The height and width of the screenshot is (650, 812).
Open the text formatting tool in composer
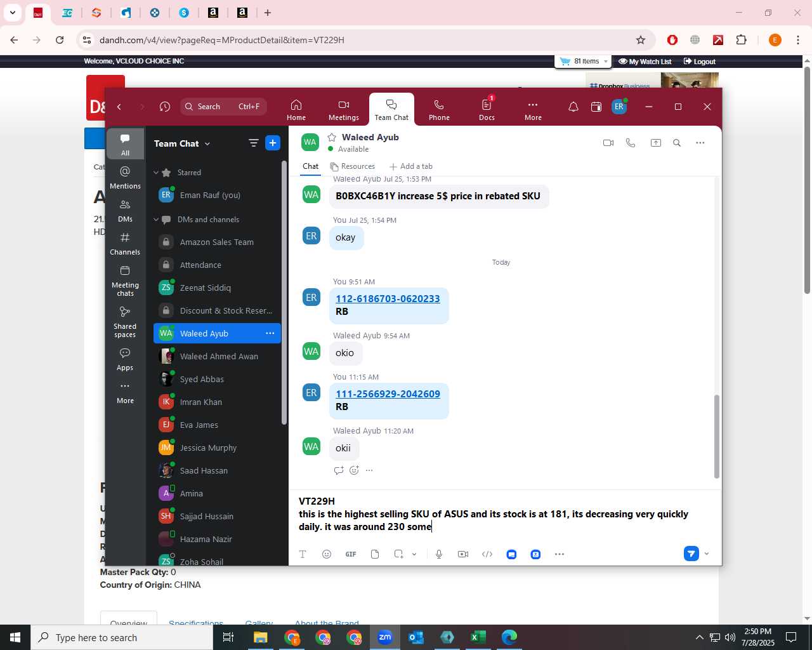point(303,554)
